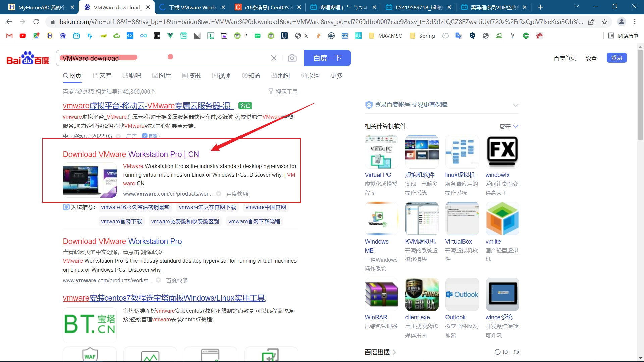Open the Virtual PC software thumbnail
This screenshot has width=644, height=362.
(x=381, y=152)
